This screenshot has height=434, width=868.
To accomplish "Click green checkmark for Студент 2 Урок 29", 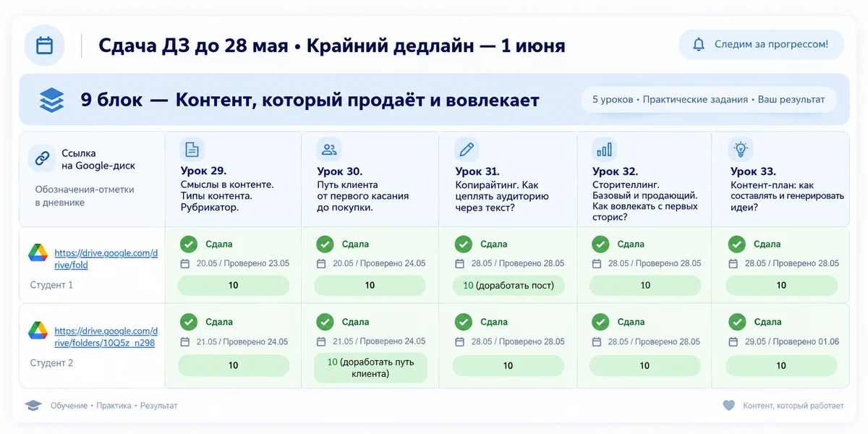I will [x=188, y=322].
